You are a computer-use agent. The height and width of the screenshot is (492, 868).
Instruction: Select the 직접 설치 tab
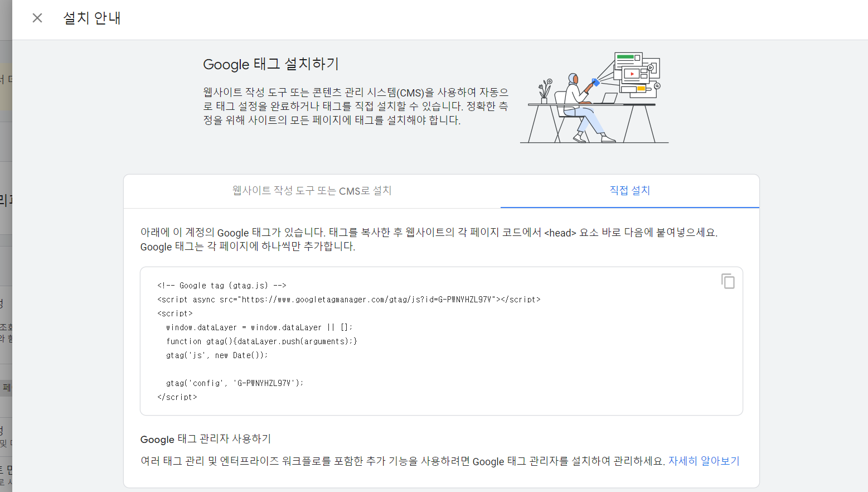click(x=630, y=191)
